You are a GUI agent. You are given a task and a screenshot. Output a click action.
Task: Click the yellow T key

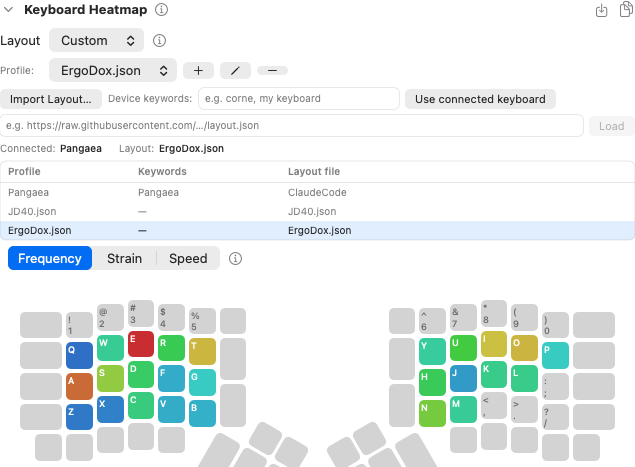[202, 352]
